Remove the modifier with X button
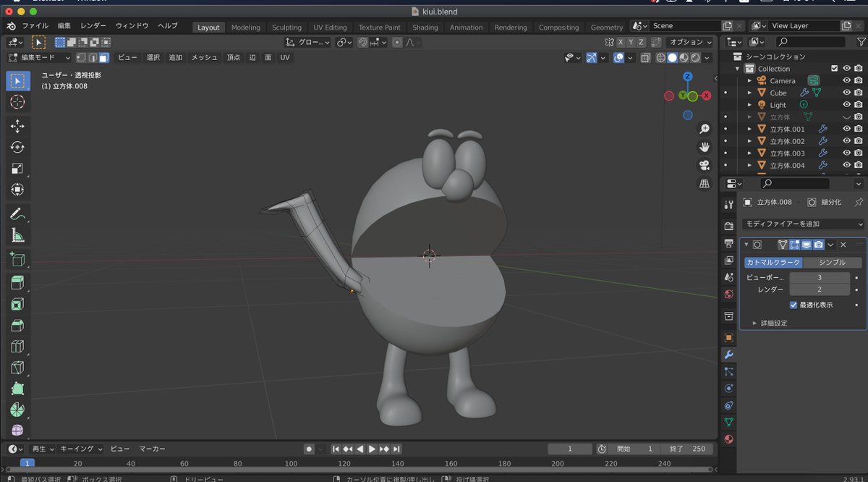 843,245
